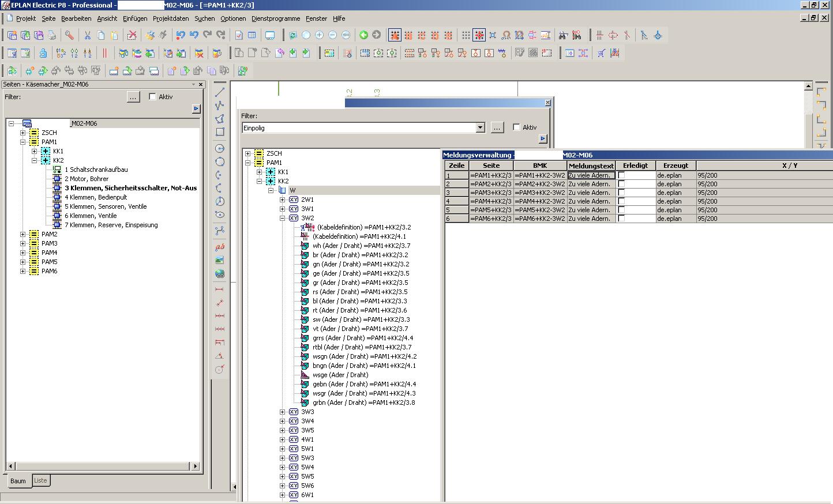Click the red double vertical bars icon

pyautogui.click(x=105, y=53)
